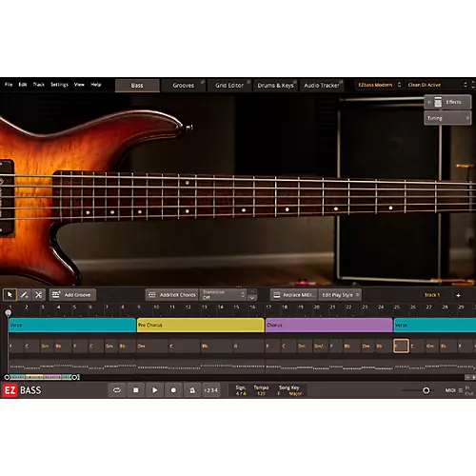Stop playback

click(136, 390)
